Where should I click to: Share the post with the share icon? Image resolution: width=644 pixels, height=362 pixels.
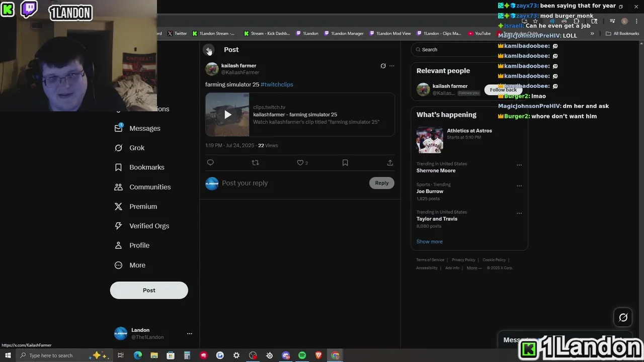[390, 162]
